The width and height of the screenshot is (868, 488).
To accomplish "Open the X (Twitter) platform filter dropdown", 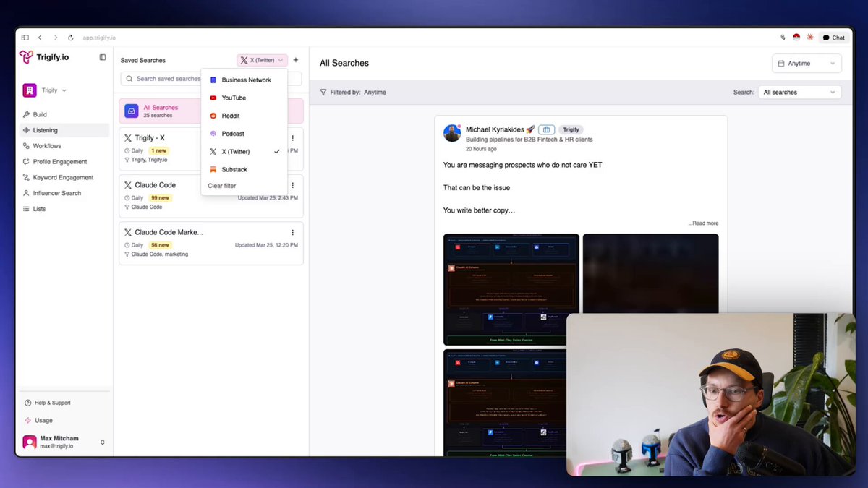I will point(262,60).
